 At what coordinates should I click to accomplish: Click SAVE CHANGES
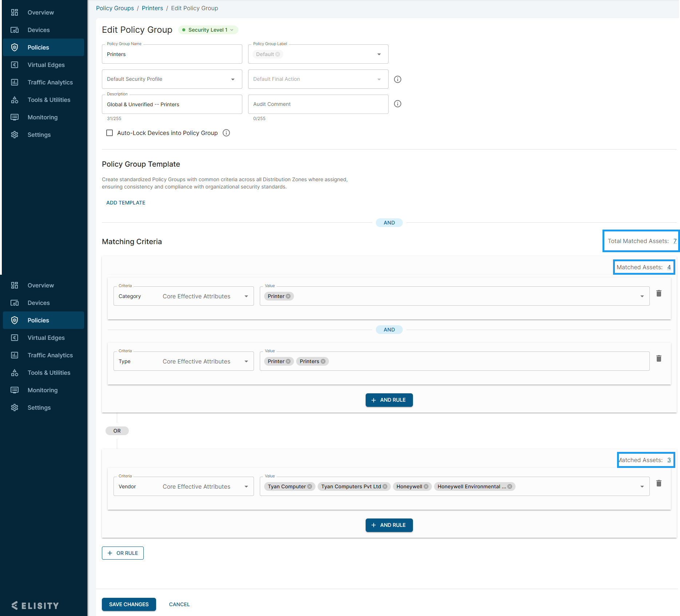(x=129, y=604)
